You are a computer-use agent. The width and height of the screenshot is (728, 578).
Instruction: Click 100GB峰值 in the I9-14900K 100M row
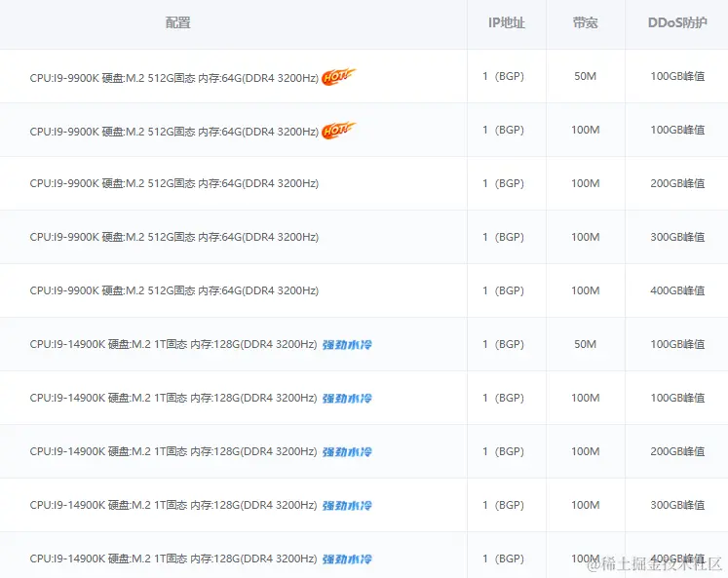677,398
